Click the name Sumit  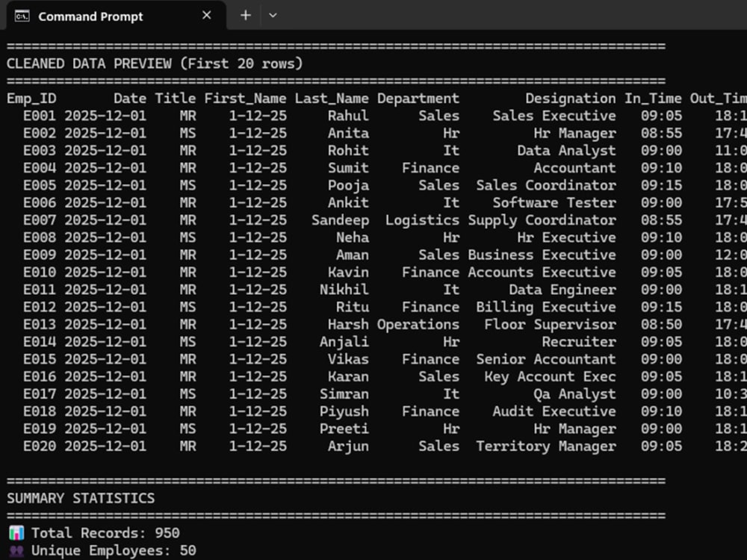point(348,168)
